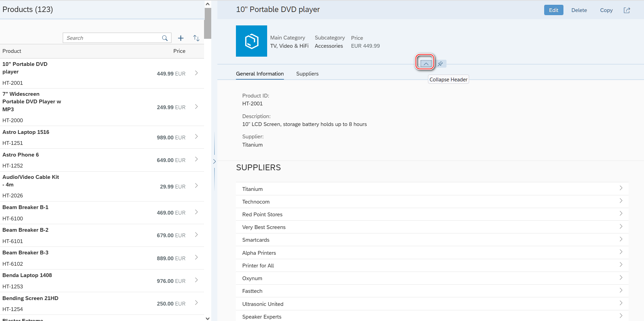
Task: Click the SUPPLIERS section heading
Action: coord(258,168)
